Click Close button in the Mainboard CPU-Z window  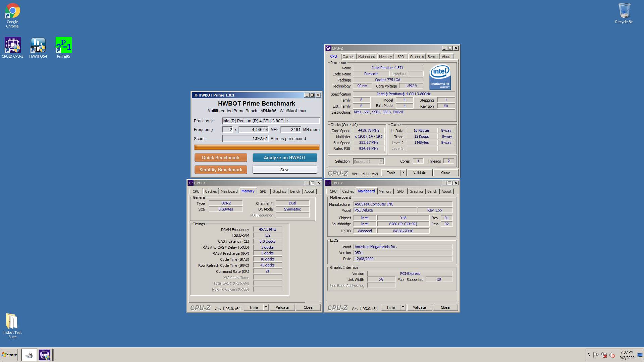445,307
